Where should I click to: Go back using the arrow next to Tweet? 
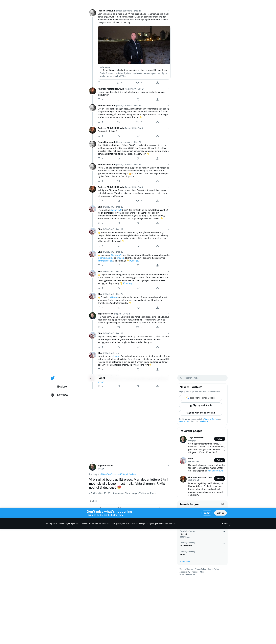click(x=91, y=378)
